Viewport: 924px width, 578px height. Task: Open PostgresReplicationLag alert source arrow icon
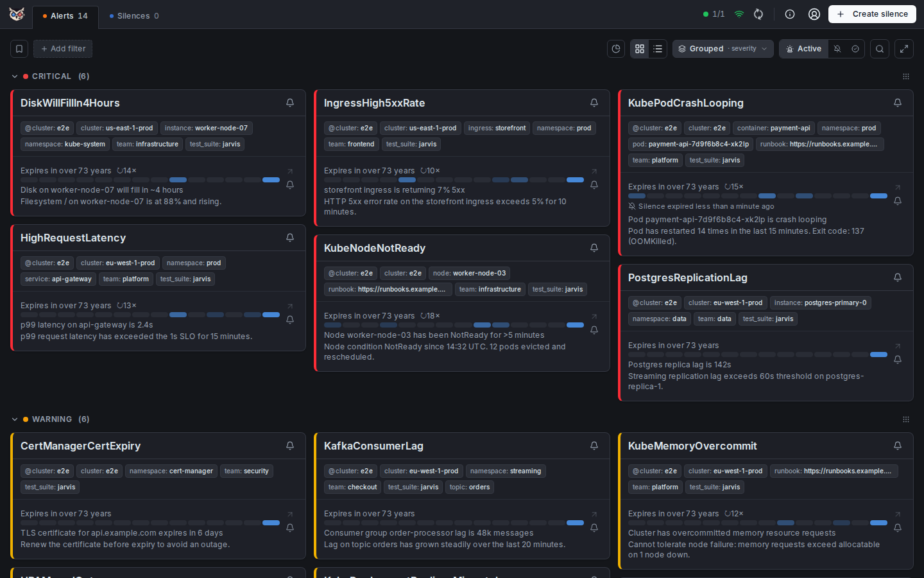[898, 346]
